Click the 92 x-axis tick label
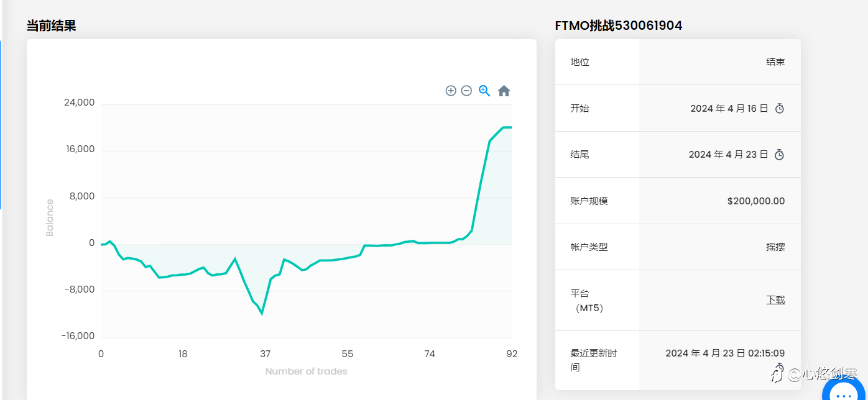868x400 pixels. tap(512, 354)
